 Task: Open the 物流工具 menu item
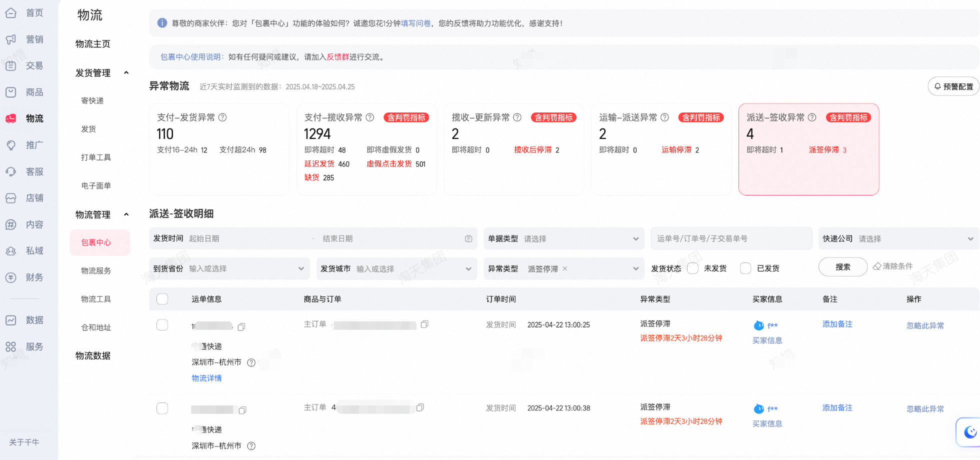pyautogui.click(x=96, y=299)
